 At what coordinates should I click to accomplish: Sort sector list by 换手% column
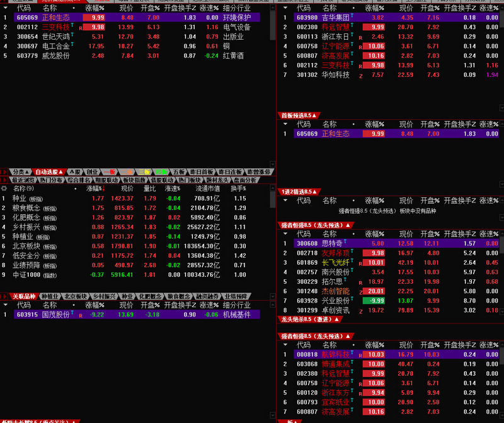click(x=238, y=188)
